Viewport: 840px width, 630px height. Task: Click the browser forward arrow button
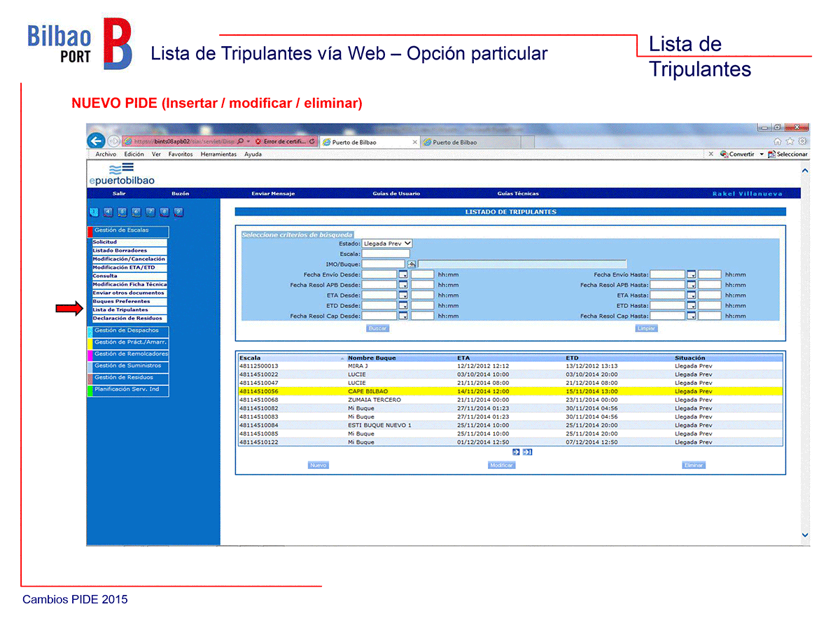click(114, 141)
